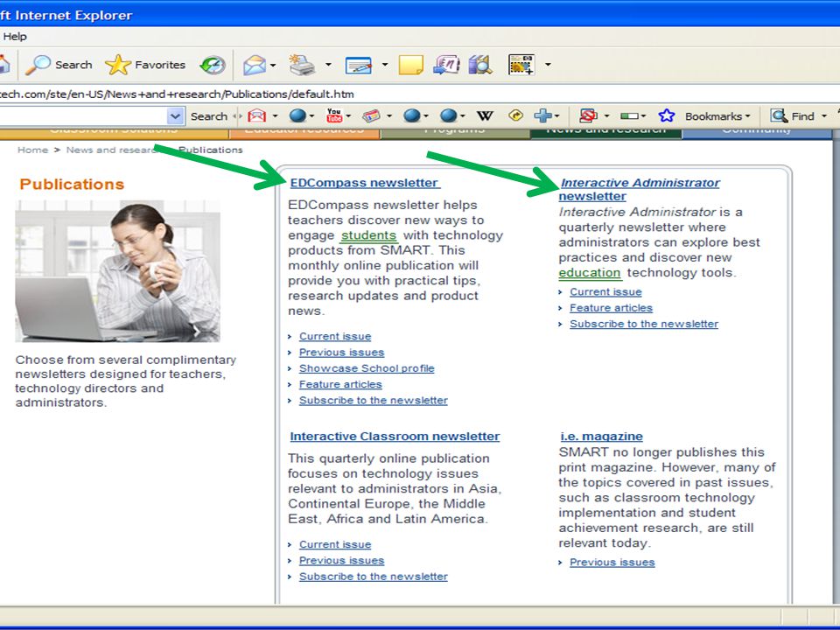Open Current issue under EDCompass newsletter
840x630 pixels.
(x=335, y=336)
